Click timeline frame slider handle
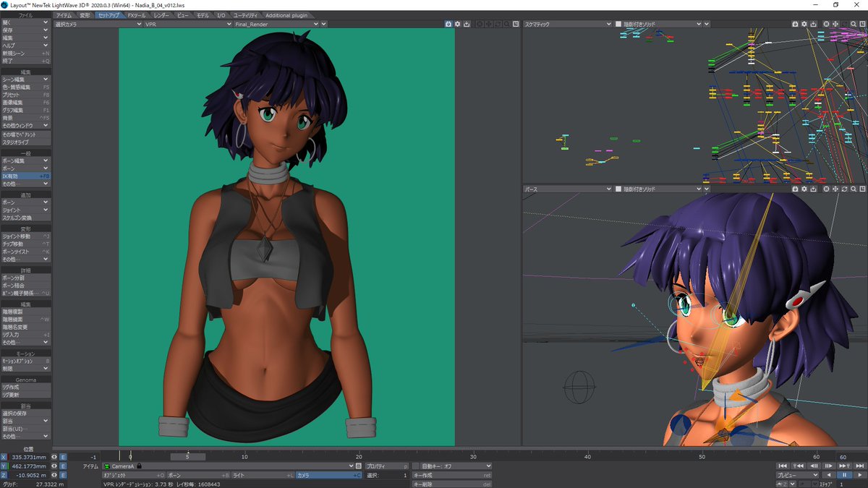The width and height of the screenshot is (868, 488). tap(187, 457)
